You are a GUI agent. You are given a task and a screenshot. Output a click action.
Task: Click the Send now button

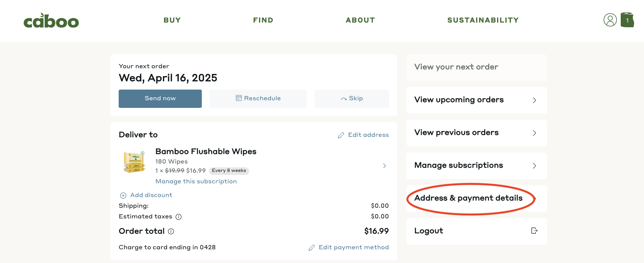[x=160, y=99]
